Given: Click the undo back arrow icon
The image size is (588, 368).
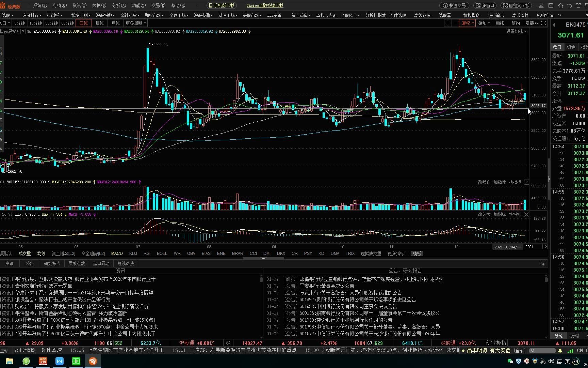Looking at the screenshot, I should coord(569,5).
